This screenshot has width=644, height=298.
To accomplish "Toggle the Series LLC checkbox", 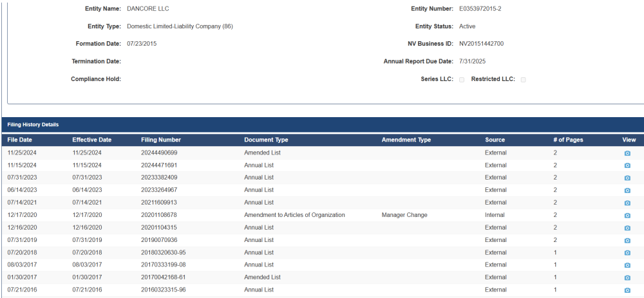I will pyautogui.click(x=462, y=80).
